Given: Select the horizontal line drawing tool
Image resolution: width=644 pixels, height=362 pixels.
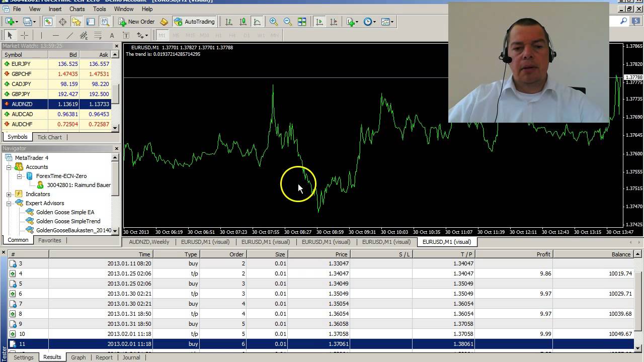Looking at the screenshot, I should [x=55, y=35].
